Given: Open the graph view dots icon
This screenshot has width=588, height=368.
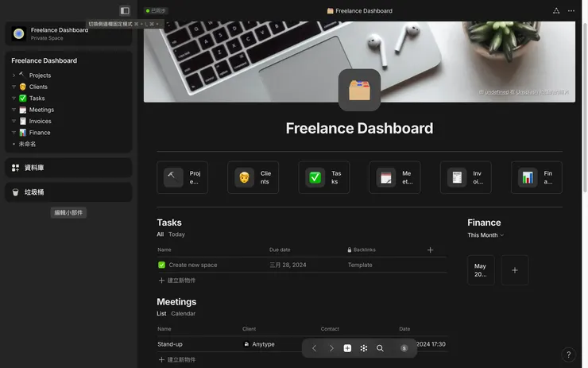Looking at the screenshot, I should click(364, 348).
